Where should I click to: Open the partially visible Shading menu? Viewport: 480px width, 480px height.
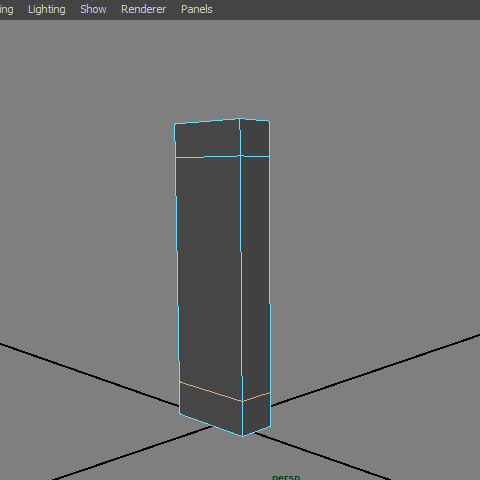pos(6,10)
